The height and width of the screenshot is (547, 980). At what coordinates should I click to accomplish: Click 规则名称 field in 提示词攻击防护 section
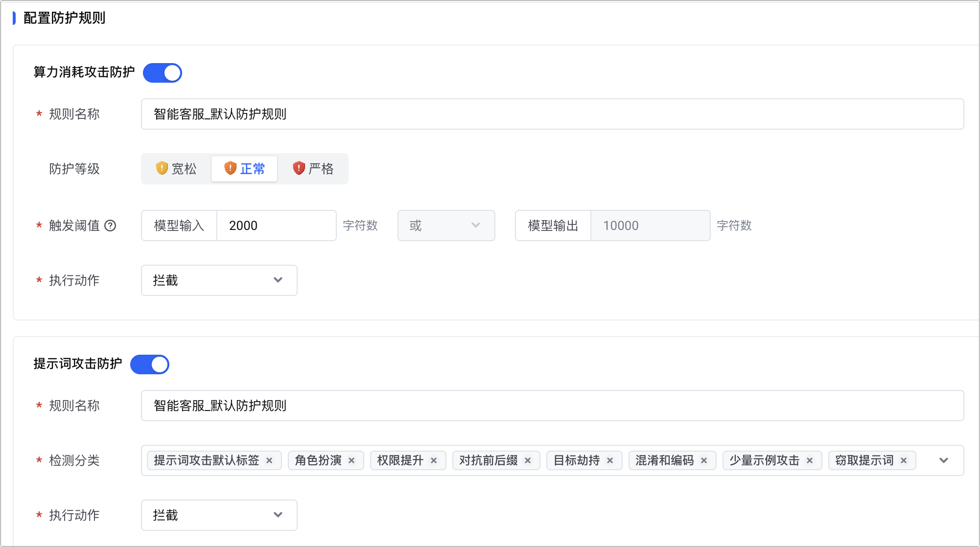click(552, 406)
